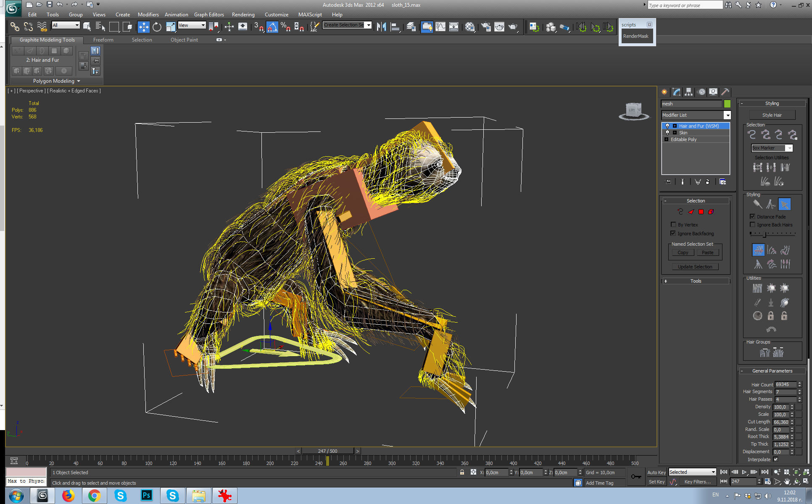Open the Create command panel tab
812x504 pixels.
pos(664,92)
